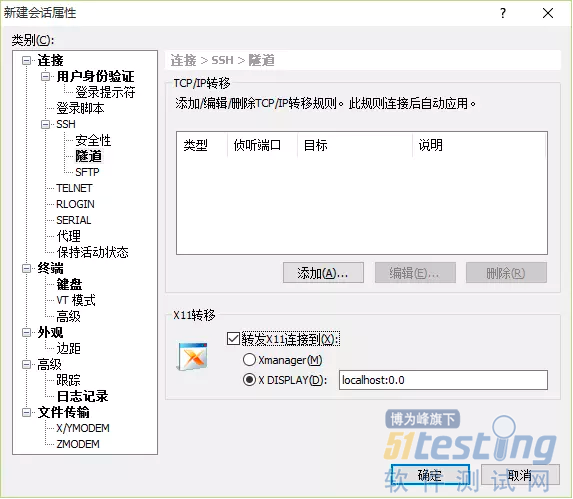
Task: Select SERIAL category
Action: pos(74,220)
